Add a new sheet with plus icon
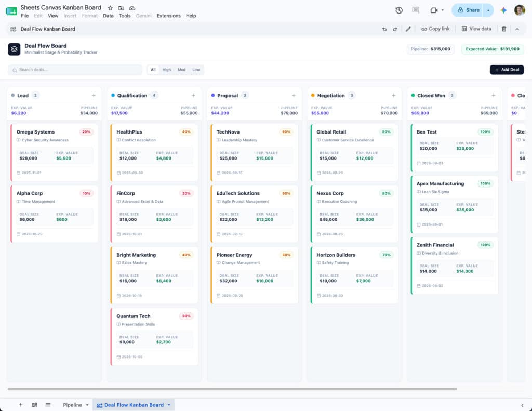The image size is (532, 411). point(21,405)
